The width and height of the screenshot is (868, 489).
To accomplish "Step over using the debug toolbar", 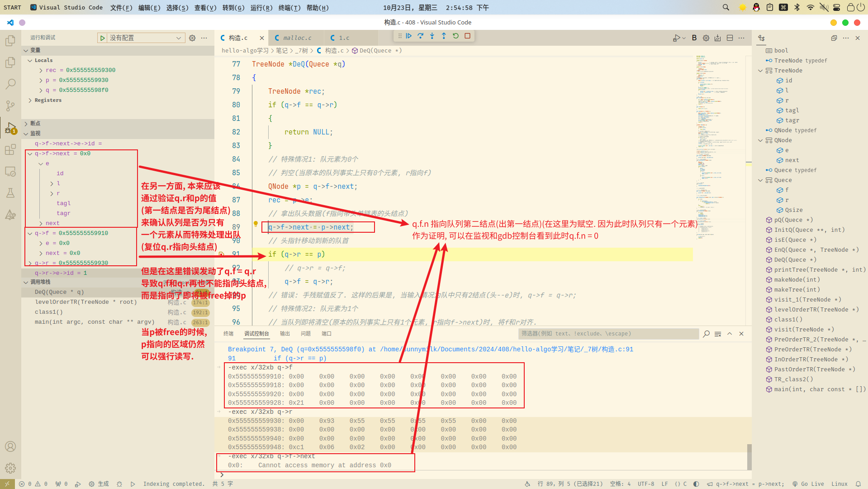I will 421,36.
